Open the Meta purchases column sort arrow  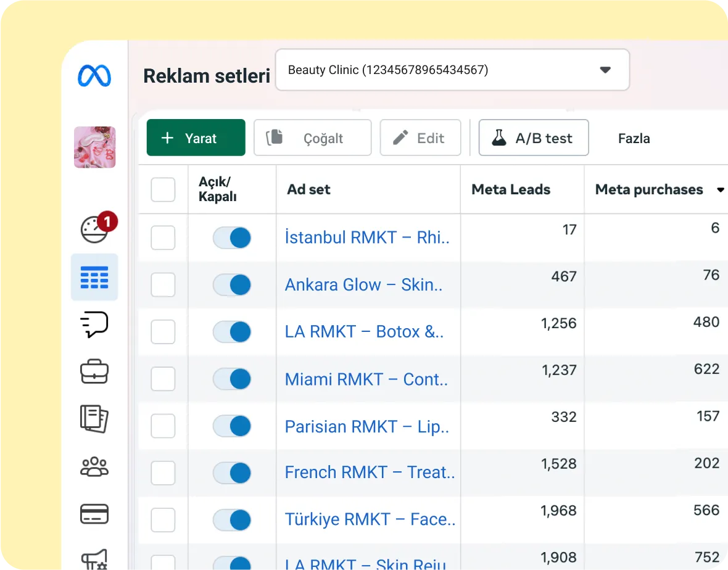pyautogui.click(x=719, y=190)
